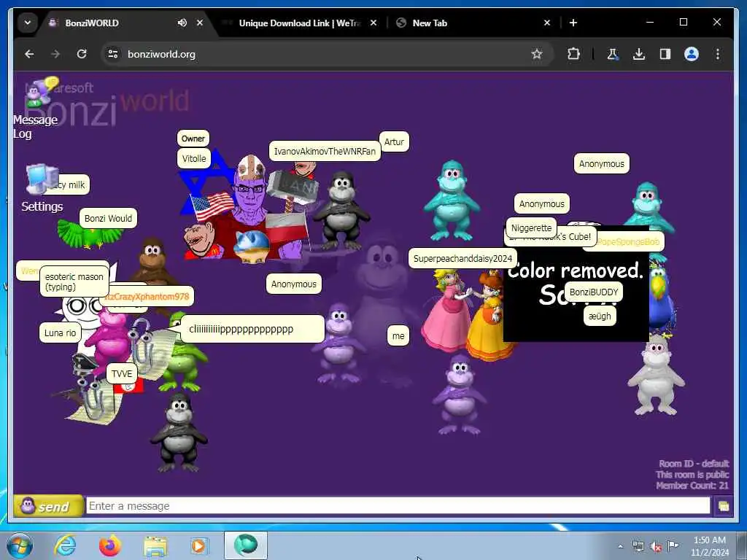Open the tab search chevron
The height and width of the screenshot is (560, 747).
click(28, 23)
